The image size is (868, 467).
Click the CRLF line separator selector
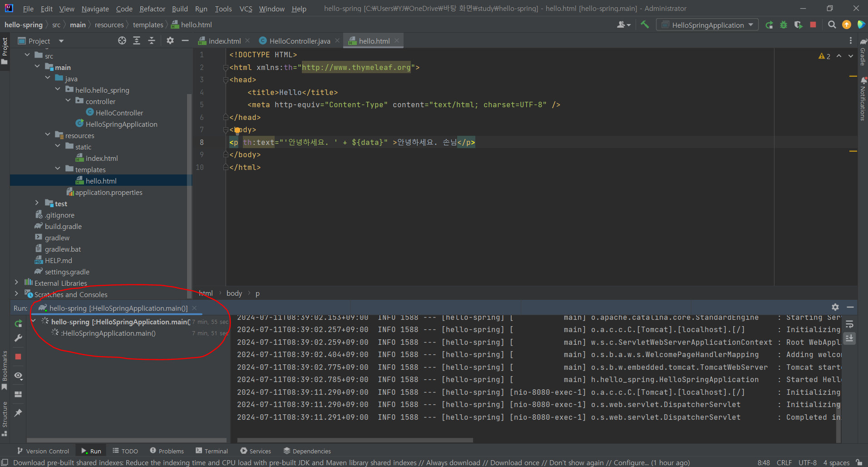tap(784, 462)
